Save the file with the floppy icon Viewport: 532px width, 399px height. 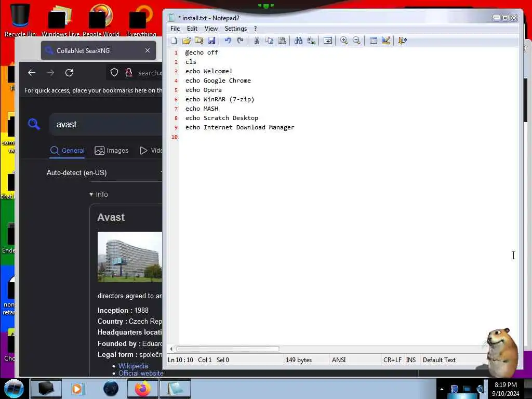[211, 41]
